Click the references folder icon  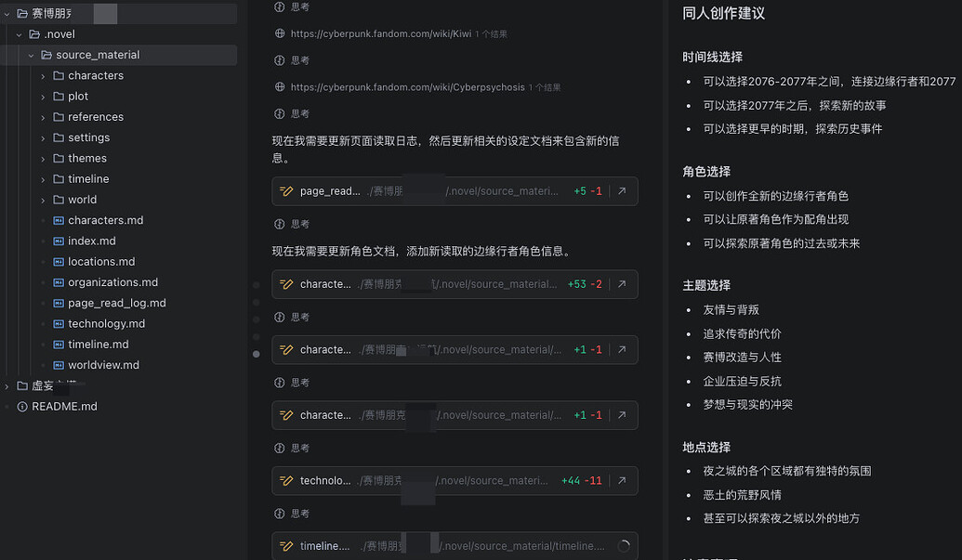coord(59,116)
